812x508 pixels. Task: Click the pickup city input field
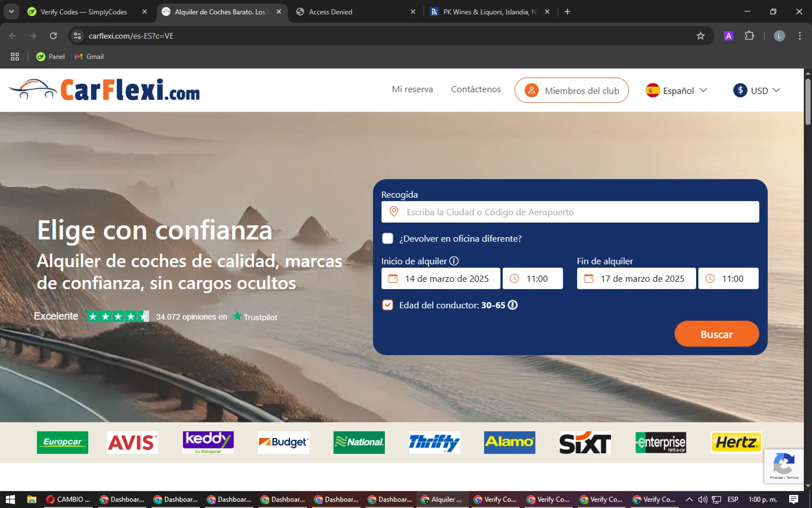(x=570, y=212)
